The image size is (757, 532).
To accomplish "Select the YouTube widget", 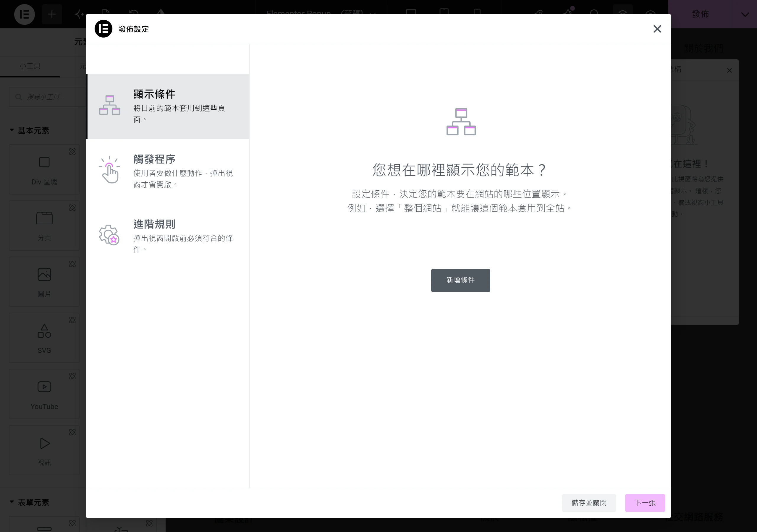I will (x=44, y=394).
